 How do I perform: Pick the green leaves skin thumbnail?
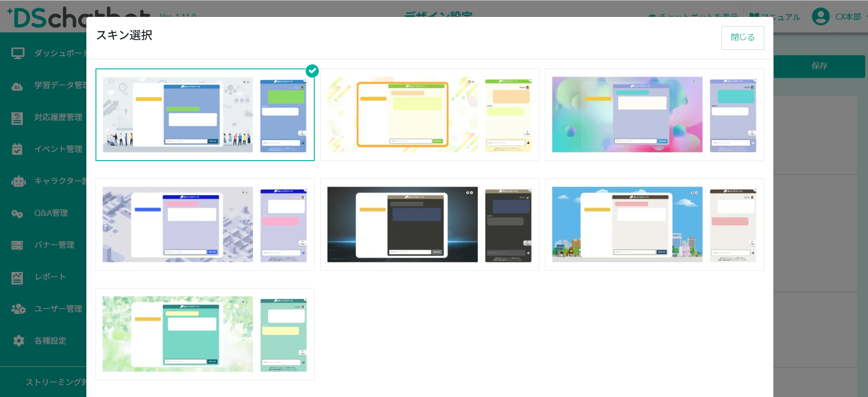click(x=205, y=334)
